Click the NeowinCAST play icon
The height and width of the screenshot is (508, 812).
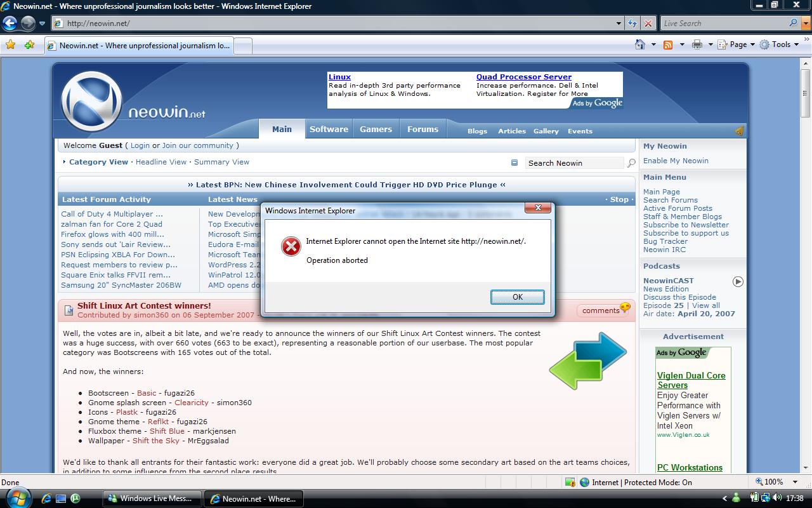pyautogui.click(x=738, y=281)
